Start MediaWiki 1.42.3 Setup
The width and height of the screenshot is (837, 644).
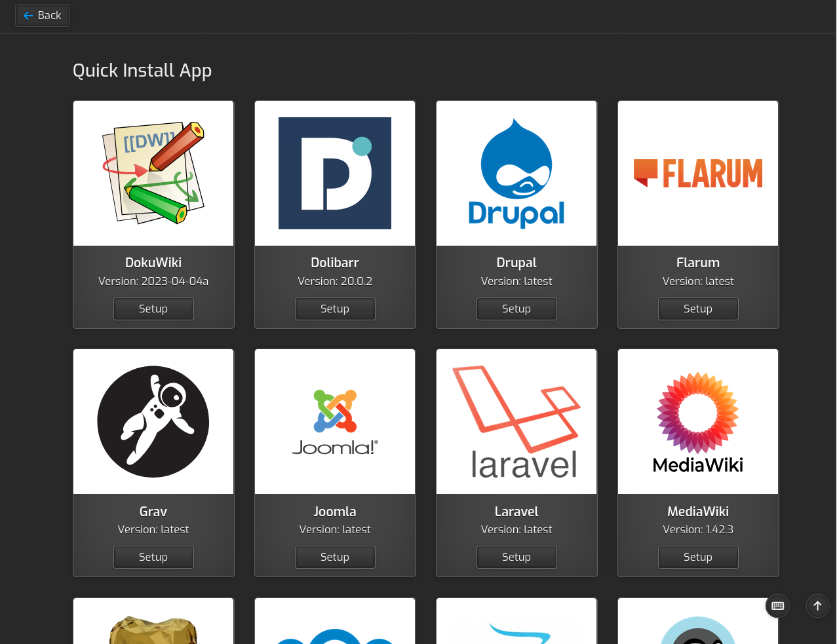click(698, 557)
